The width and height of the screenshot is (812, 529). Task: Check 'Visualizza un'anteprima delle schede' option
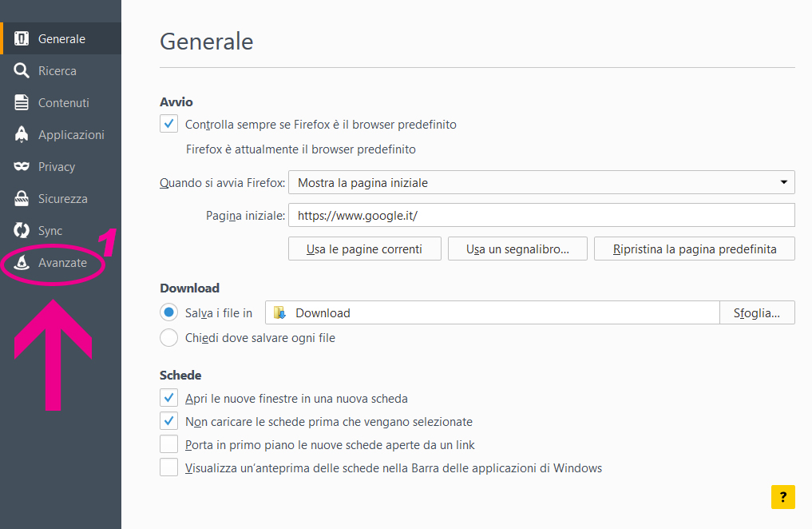tap(168, 467)
